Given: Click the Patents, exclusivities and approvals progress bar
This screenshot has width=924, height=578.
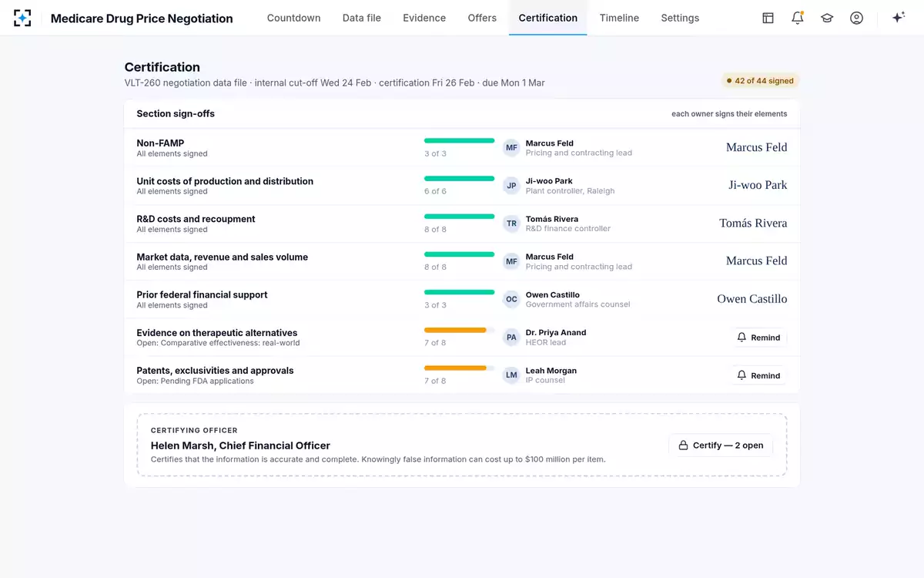Looking at the screenshot, I should coord(459,368).
